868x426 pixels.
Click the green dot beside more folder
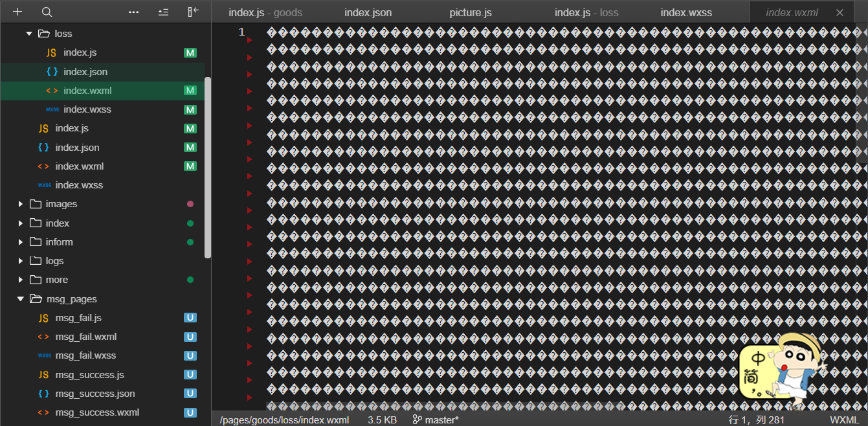click(190, 280)
